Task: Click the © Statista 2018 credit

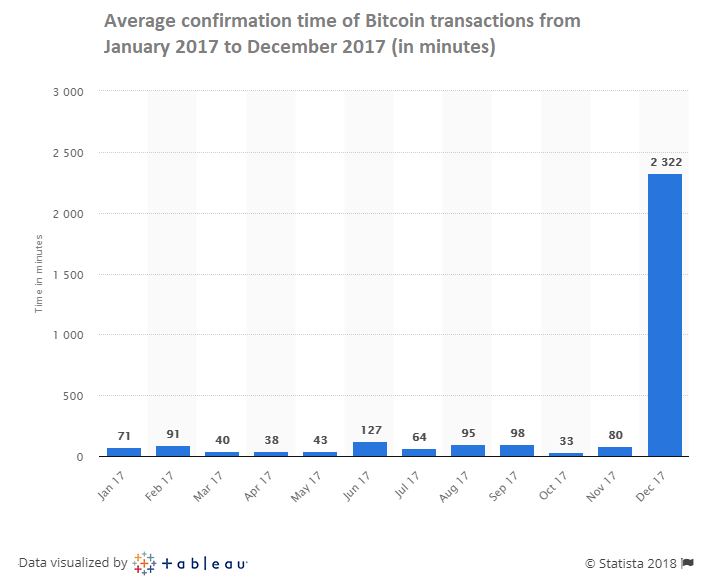Action: [631, 563]
